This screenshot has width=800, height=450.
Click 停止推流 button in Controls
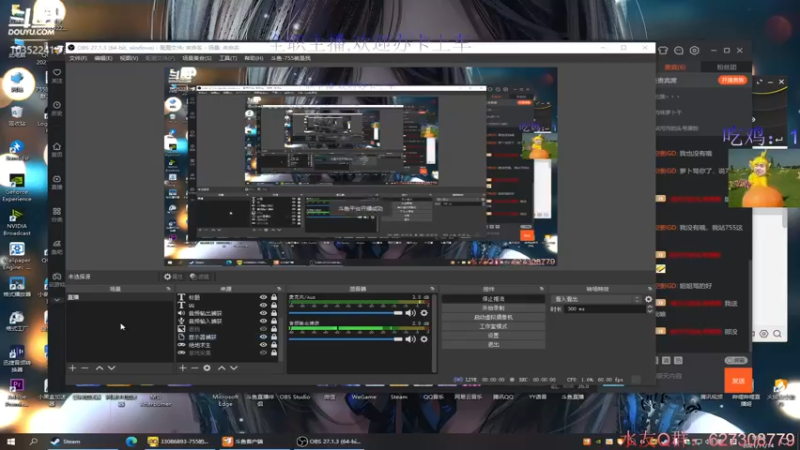(x=493, y=299)
